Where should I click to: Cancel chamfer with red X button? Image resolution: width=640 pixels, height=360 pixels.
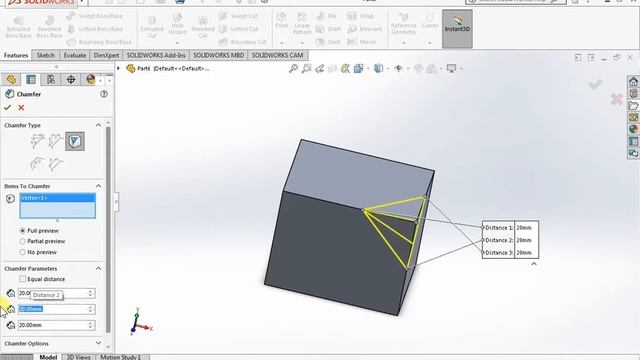pos(21,108)
